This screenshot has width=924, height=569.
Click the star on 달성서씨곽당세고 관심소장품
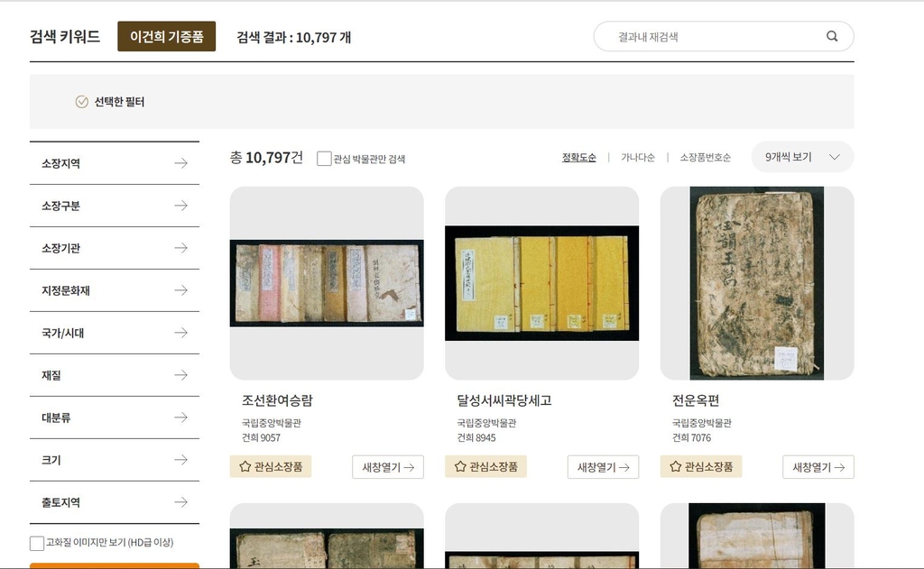[x=460, y=467]
